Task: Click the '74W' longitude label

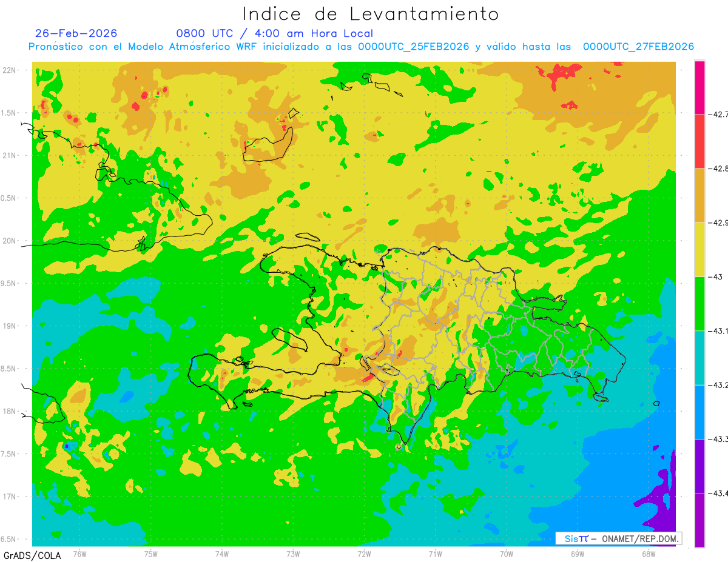Action: pyautogui.click(x=221, y=554)
